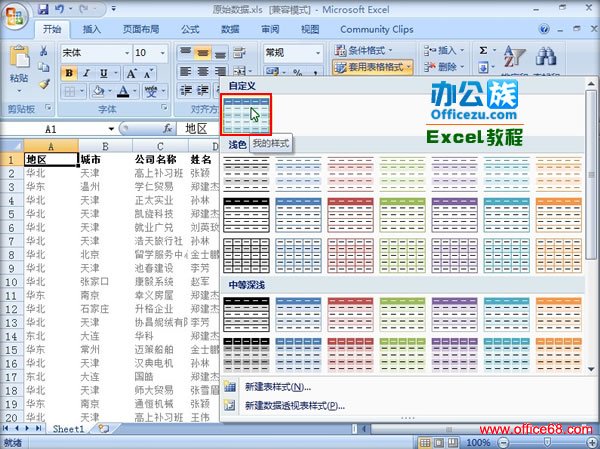
Task: Align text to bottom of cell
Action: pyautogui.click(x=220, y=52)
